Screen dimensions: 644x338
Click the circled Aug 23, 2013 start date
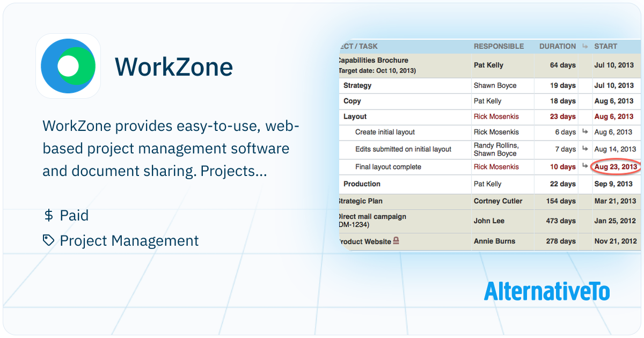(x=616, y=167)
